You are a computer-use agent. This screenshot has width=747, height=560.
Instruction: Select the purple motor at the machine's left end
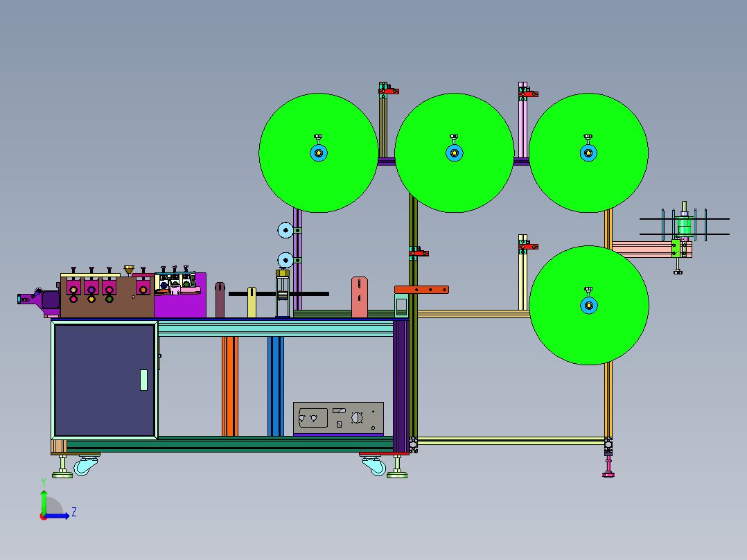[x=51, y=300]
